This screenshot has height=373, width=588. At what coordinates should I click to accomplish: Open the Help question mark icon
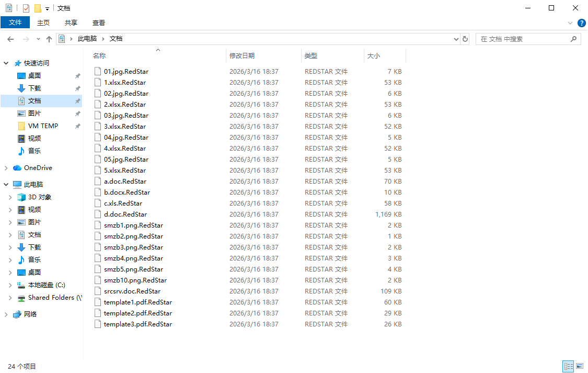click(581, 23)
